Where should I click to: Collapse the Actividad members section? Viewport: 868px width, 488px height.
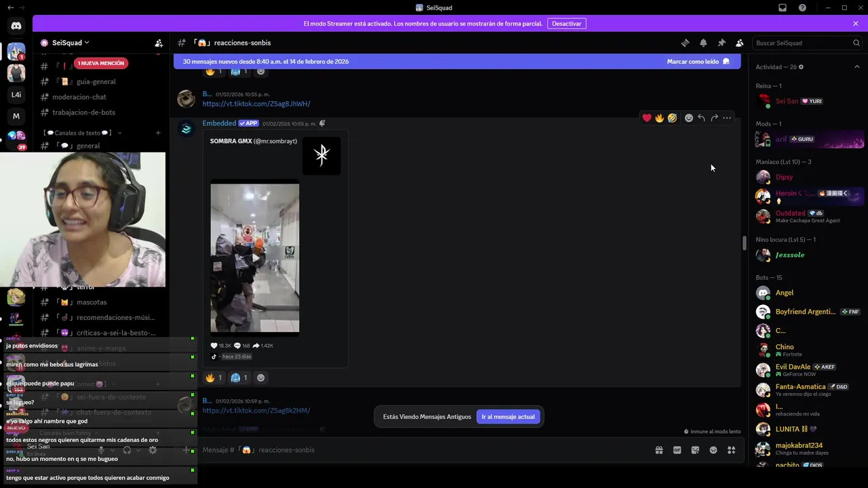[856, 67]
